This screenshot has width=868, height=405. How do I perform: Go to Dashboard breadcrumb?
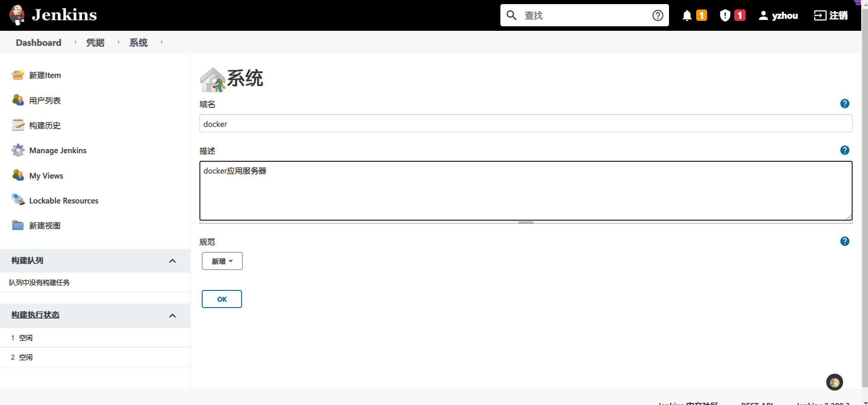click(39, 43)
